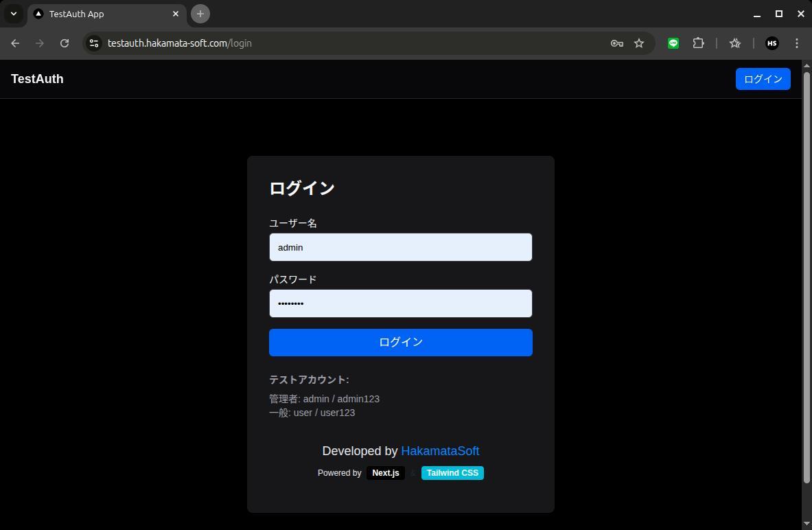Click the back navigation arrow
This screenshot has height=530, width=812.
pyautogui.click(x=15, y=43)
